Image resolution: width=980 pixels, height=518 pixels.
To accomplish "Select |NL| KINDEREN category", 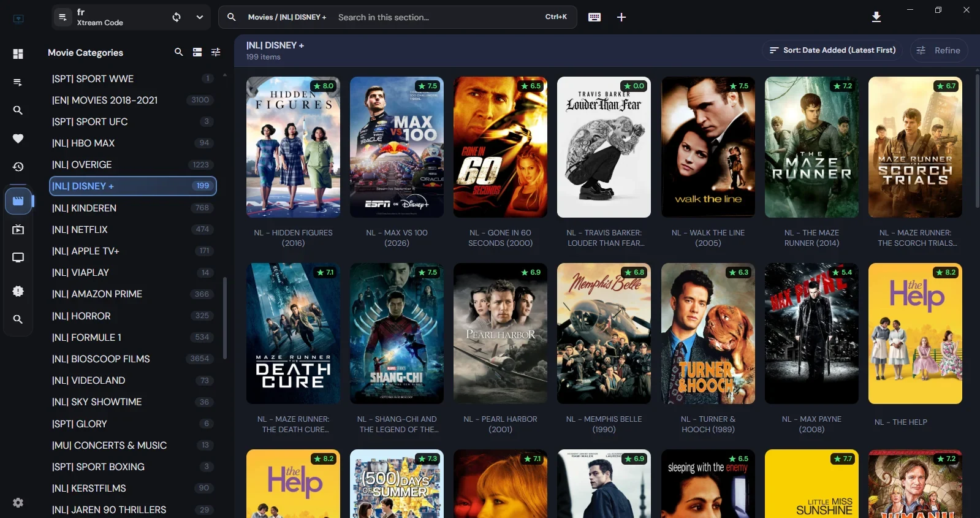I will pos(132,208).
